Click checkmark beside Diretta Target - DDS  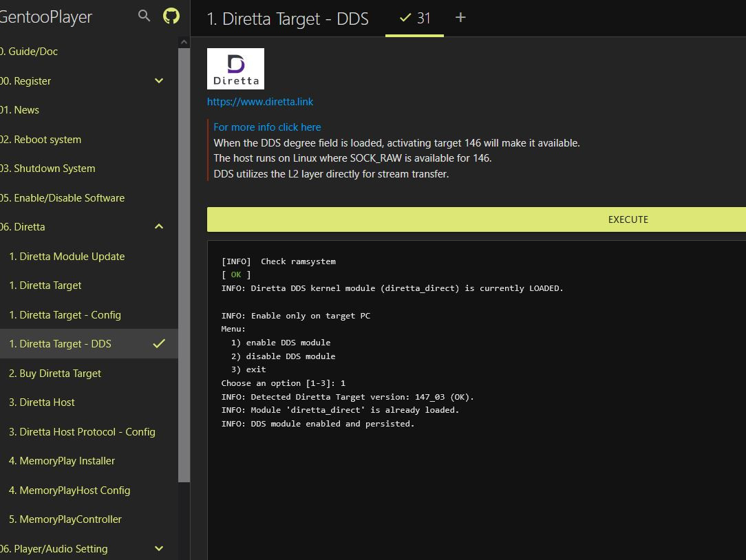click(x=159, y=343)
